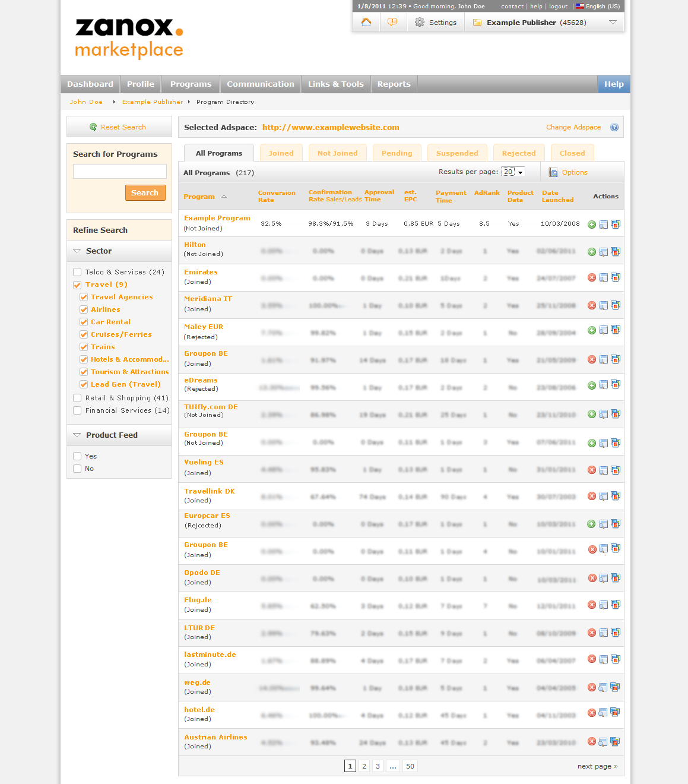Open English (US) language selector
688x784 pixels.
coord(598,7)
